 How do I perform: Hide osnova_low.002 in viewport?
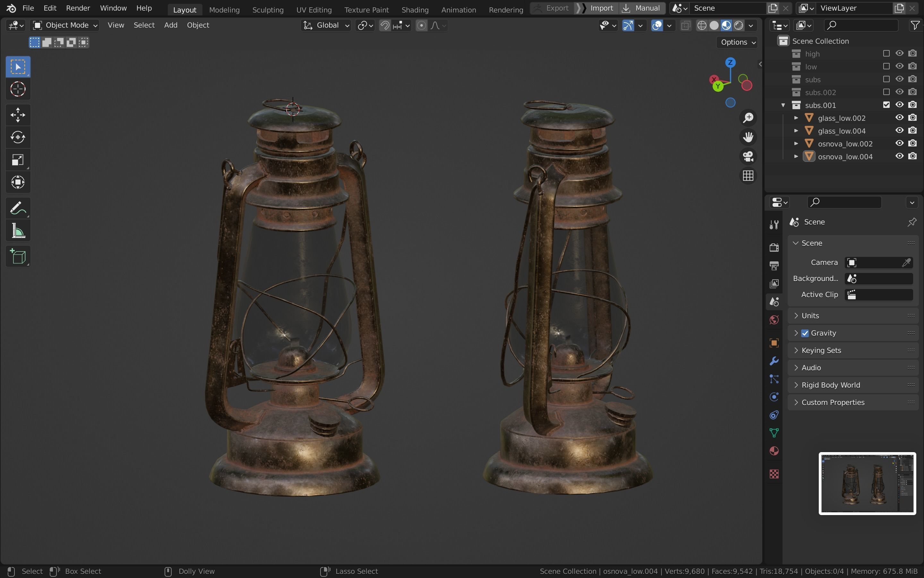[899, 143]
